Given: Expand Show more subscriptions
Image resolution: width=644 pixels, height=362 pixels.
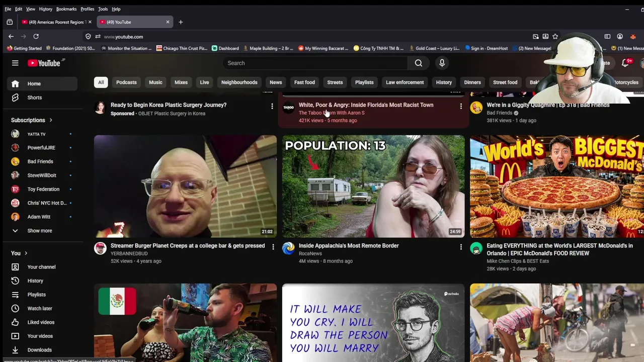Looking at the screenshot, I should [x=42, y=231].
